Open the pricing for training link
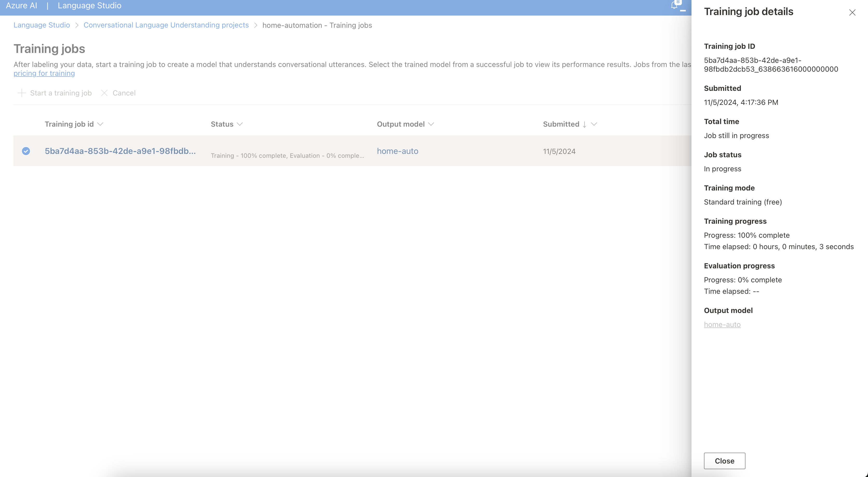This screenshot has height=477, width=868. [x=44, y=73]
